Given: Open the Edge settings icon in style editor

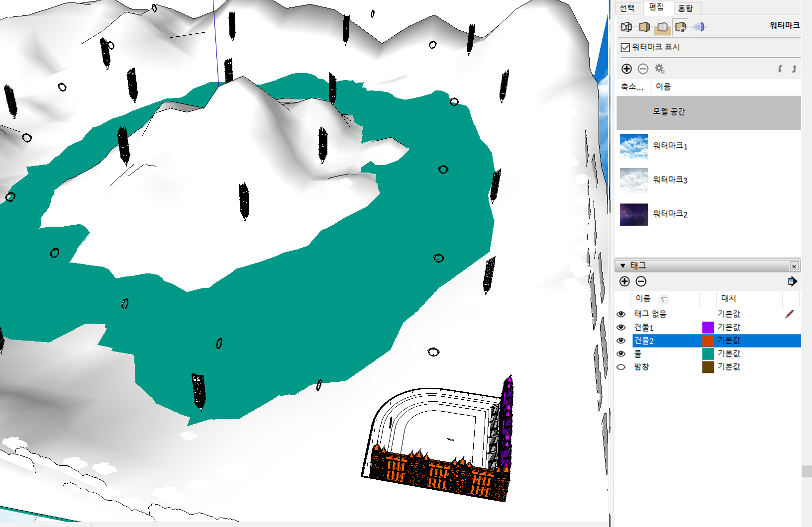Looking at the screenshot, I should tap(626, 27).
